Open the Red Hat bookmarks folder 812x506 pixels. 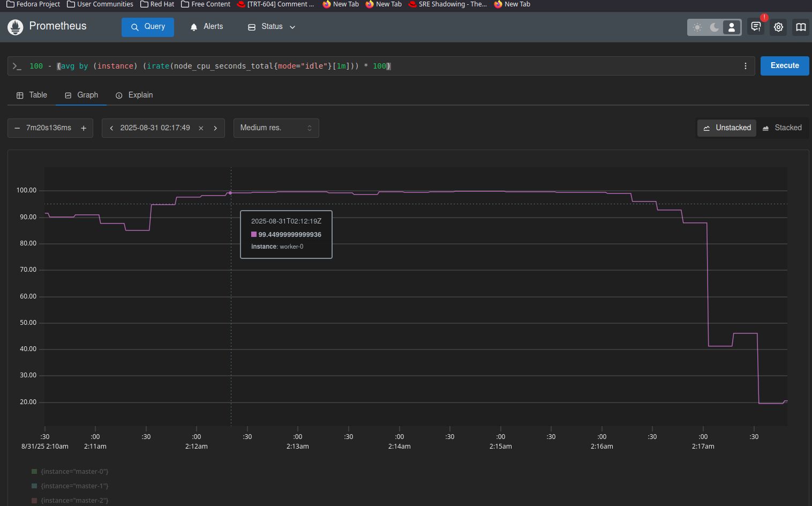click(157, 4)
